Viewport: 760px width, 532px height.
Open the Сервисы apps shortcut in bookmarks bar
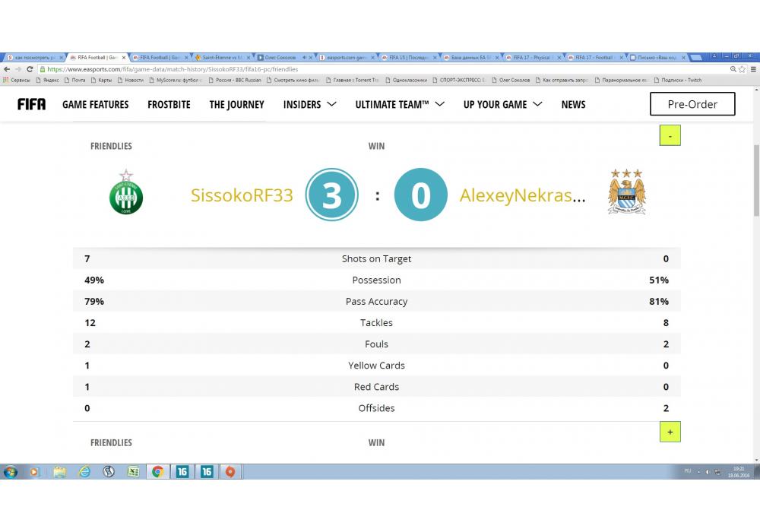pyautogui.click(x=17, y=80)
